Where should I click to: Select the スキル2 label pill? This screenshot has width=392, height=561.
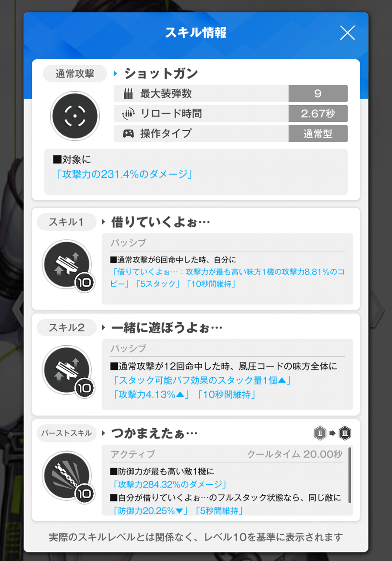pos(66,327)
